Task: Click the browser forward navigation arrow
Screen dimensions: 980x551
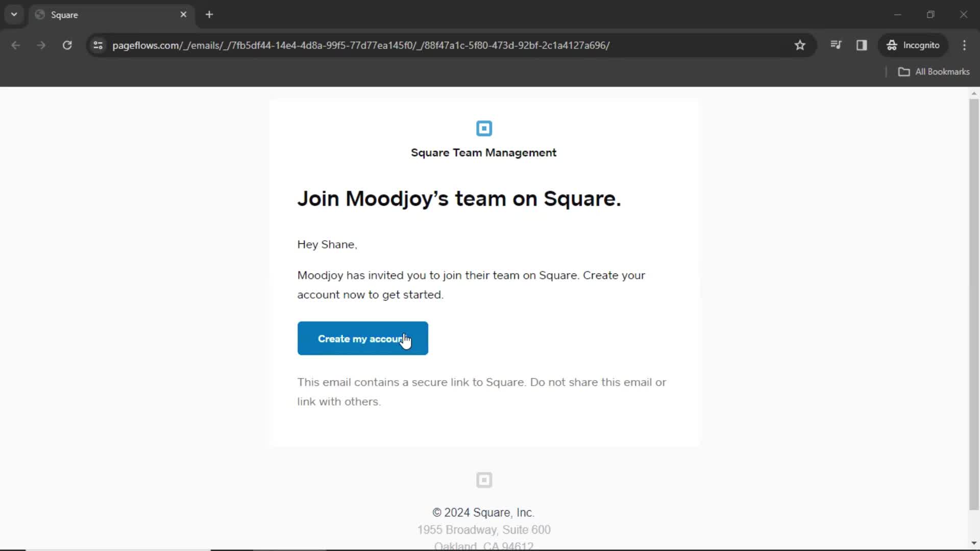Action: (x=40, y=45)
